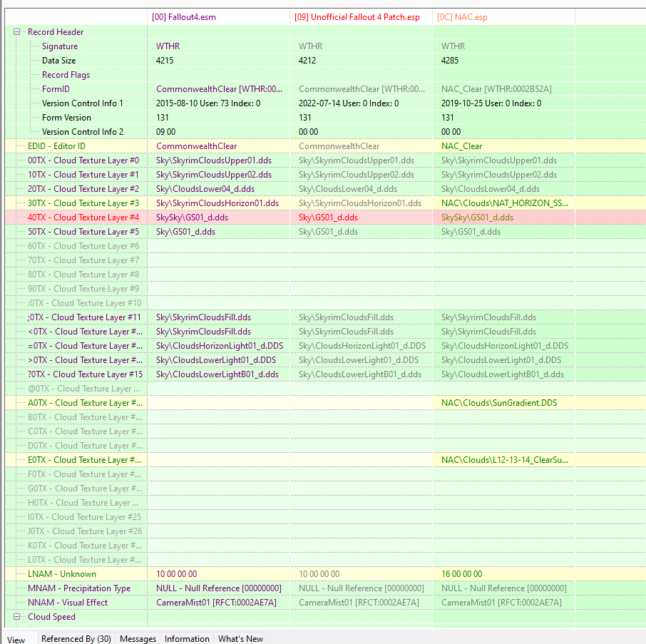Select the [0C] NAC.esp column header
Screen dimensions: 646x644
503,17
